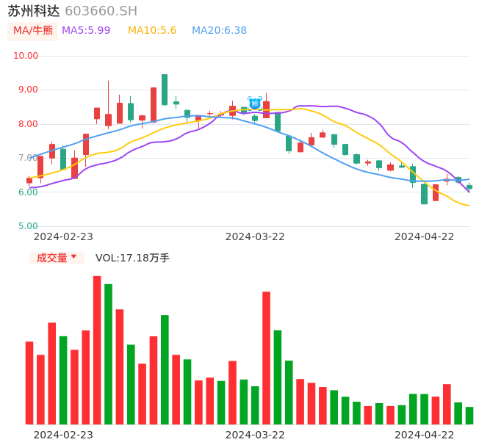The height and width of the screenshot is (445, 504).
Task: Click the tall green candlestick peaking near 9.45
Action: [x=165, y=90]
